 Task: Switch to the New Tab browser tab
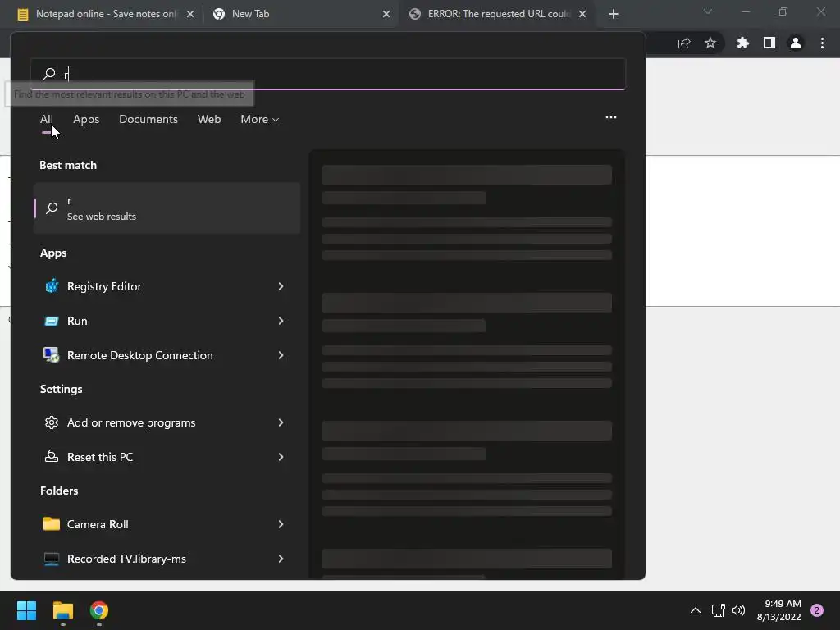(x=300, y=14)
